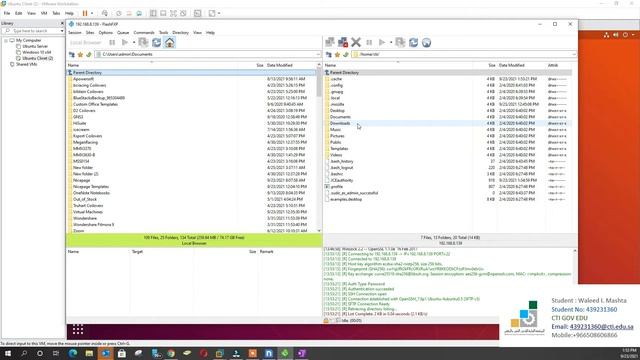The width and height of the screenshot is (640, 360).
Task: Select Shared VMs in Library
Action: click(x=27, y=64)
